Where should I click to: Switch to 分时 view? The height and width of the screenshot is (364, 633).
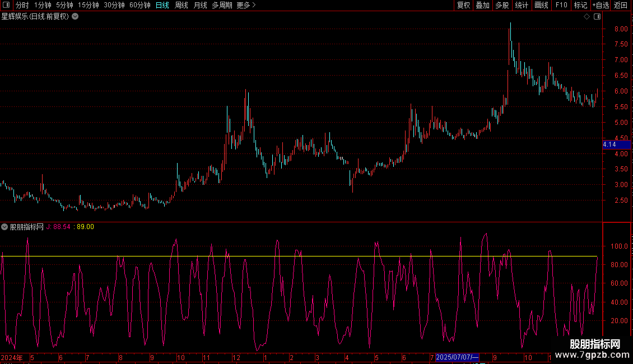[x=22, y=5]
